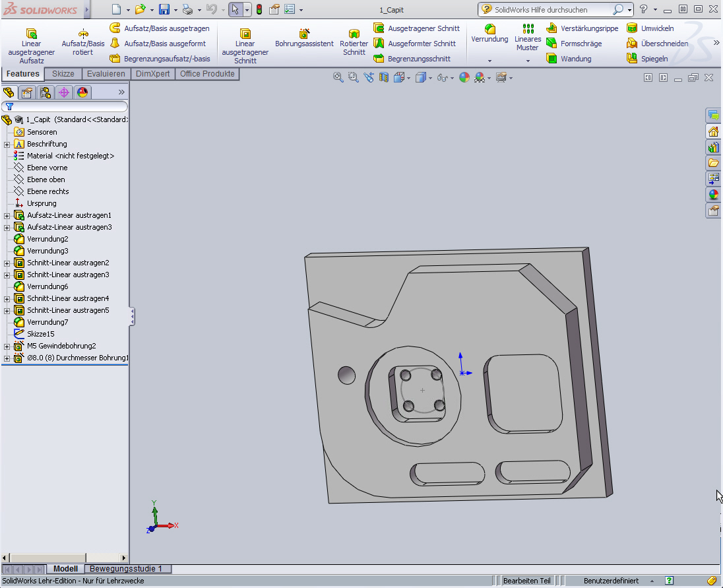Select Ebene vorne in the tree
The image size is (723, 588).
tap(41, 168)
